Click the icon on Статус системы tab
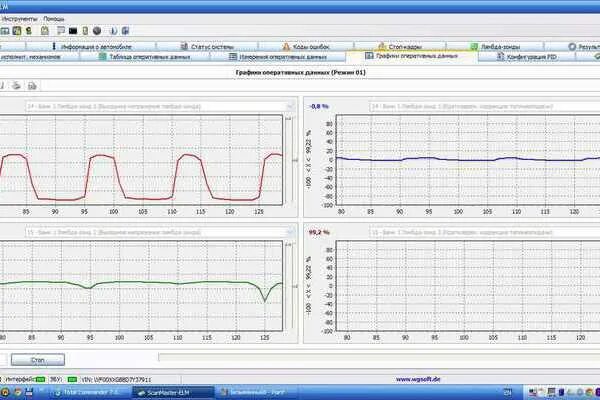This screenshot has height=400, width=600. pos(184,47)
